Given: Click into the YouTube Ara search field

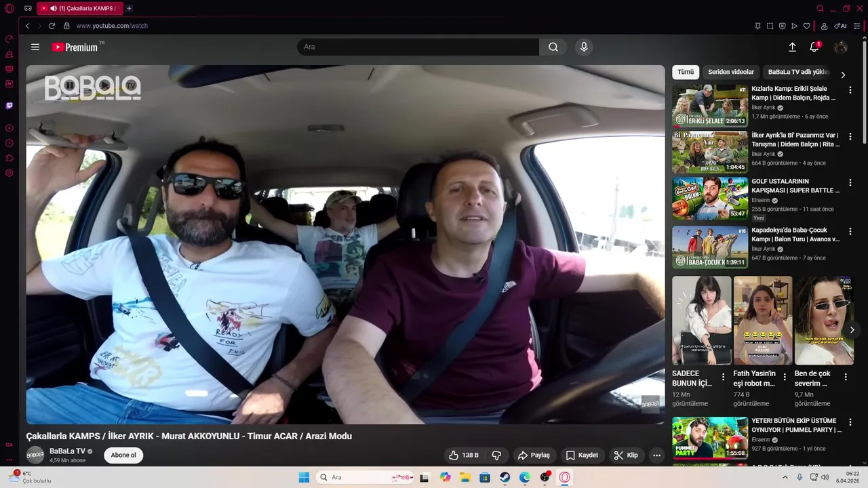Looking at the screenshot, I should point(418,47).
